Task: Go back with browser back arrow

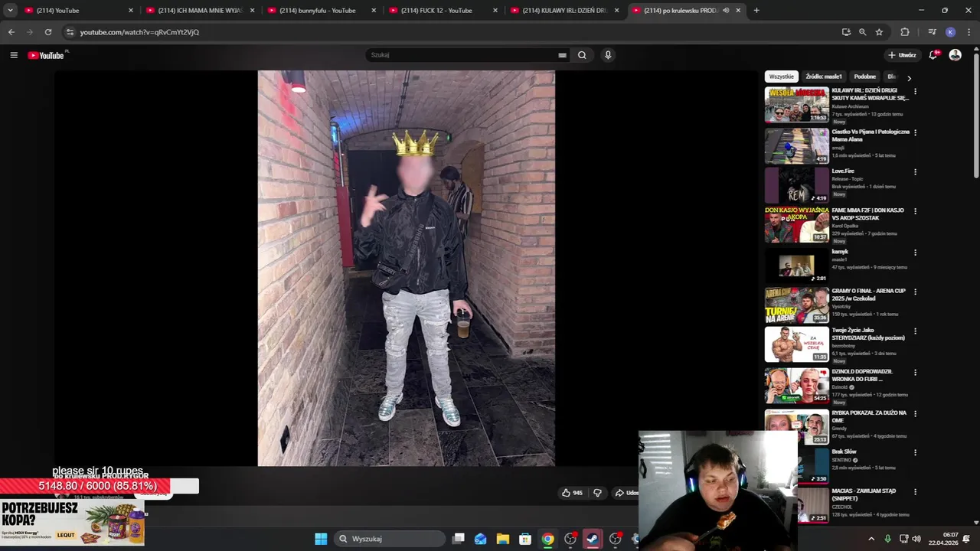Action: pos(11,32)
